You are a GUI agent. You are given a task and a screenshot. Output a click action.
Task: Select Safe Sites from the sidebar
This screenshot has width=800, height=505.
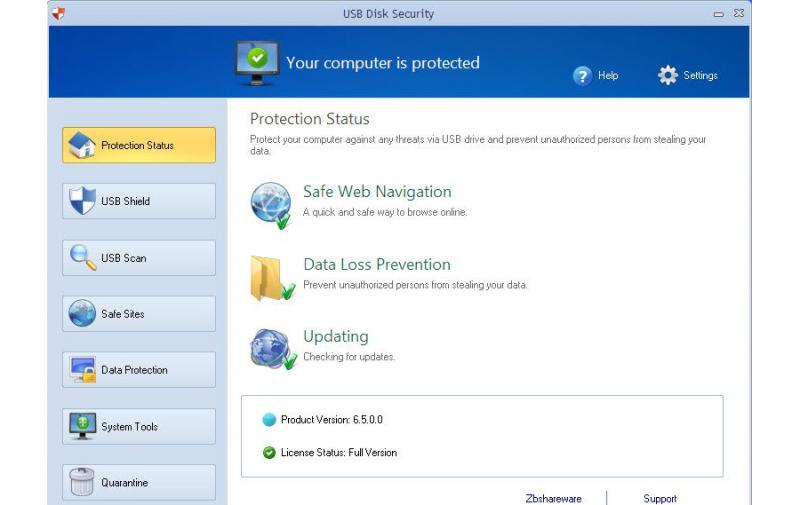139,314
